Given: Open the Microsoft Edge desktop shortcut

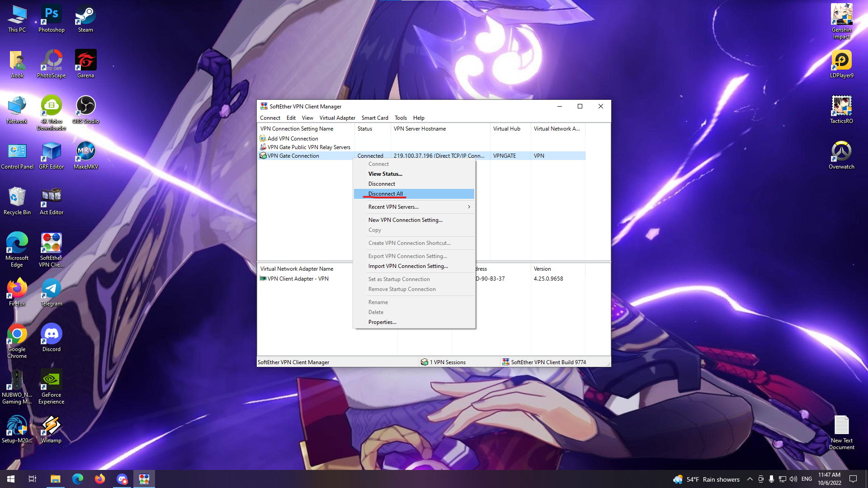Looking at the screenshot, I should 17,250.
